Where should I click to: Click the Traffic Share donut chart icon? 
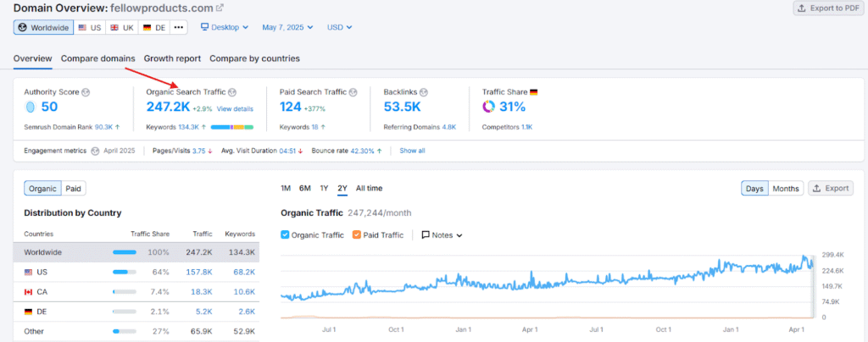click(x=489, y=107)
